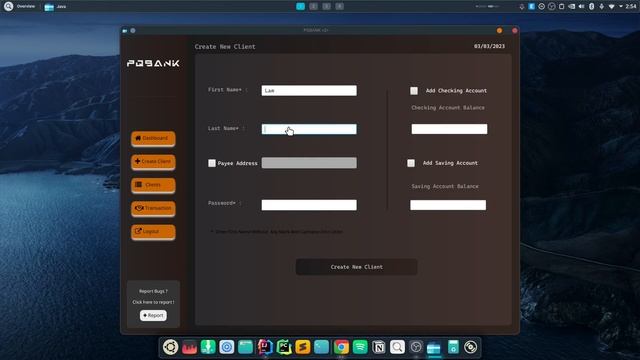Open the disc media icon in dock
The height and width of the screenshot is (360, 640).
[470, 347]
